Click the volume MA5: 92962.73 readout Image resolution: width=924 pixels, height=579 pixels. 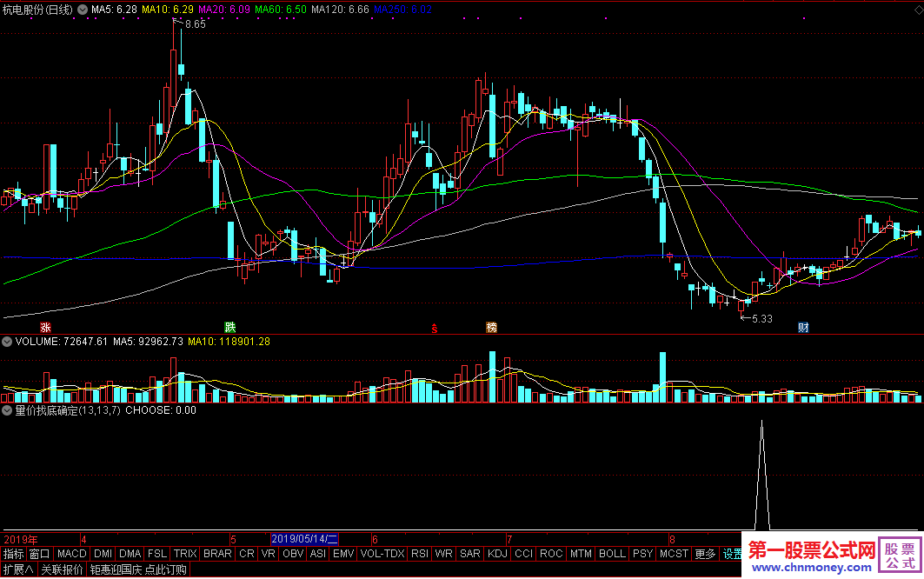click(x=148, y=342)
